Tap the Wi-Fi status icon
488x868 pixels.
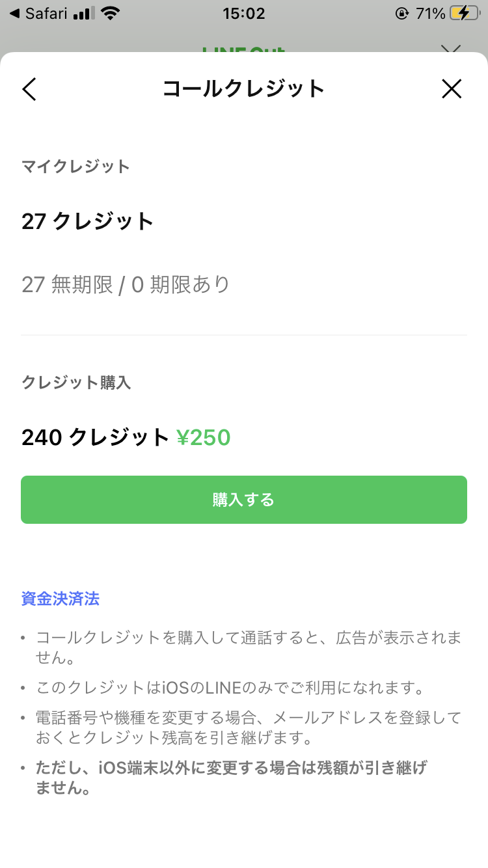111,14
